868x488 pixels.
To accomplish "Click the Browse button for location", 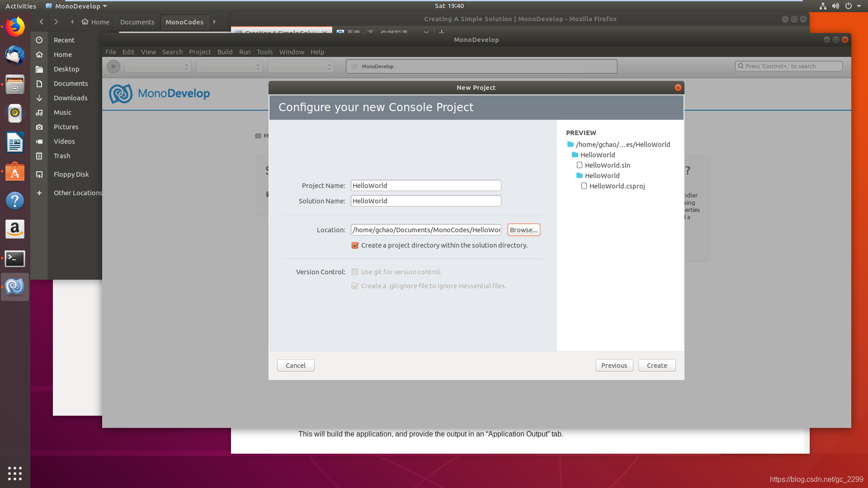I will tap(524, 230).
